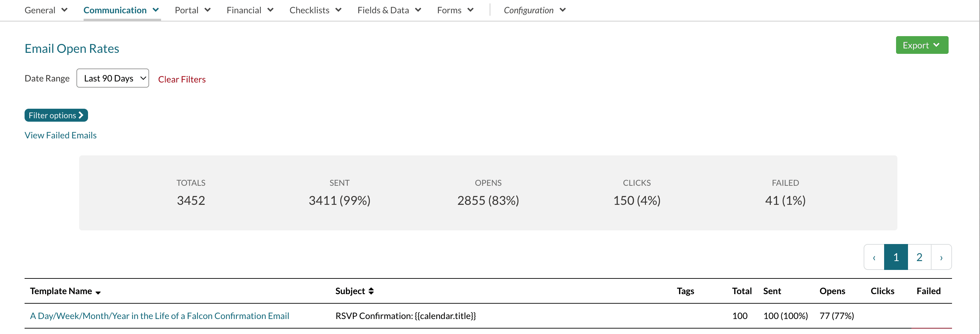This screenshot has height=334, width=980.
Task: Clear all applied filters
Action: point(182,79)
